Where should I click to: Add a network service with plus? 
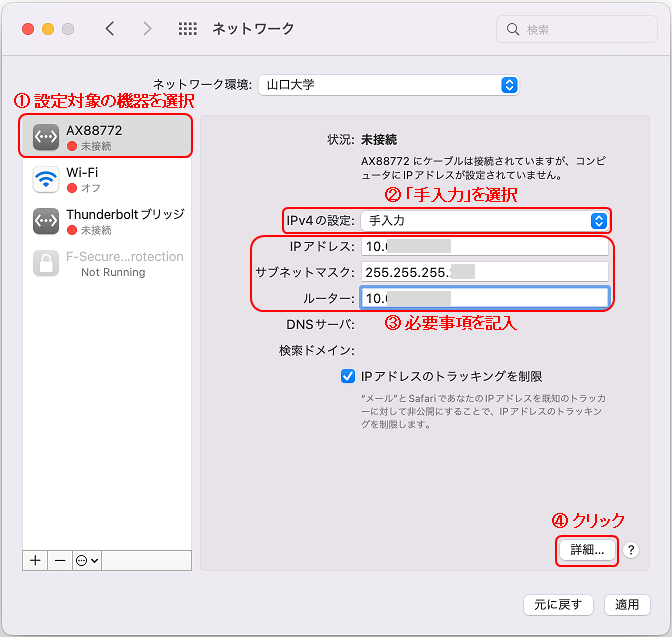35,560
